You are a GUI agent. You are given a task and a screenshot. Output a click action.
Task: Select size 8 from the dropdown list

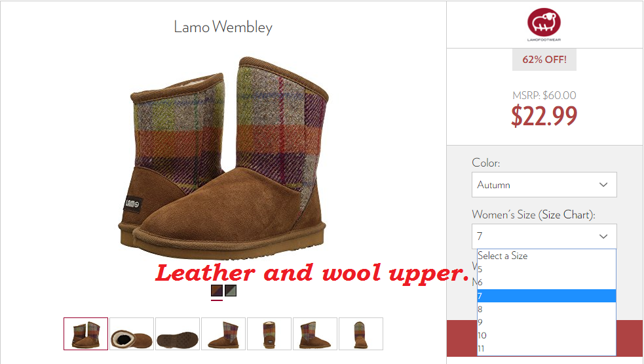point(546,309)
